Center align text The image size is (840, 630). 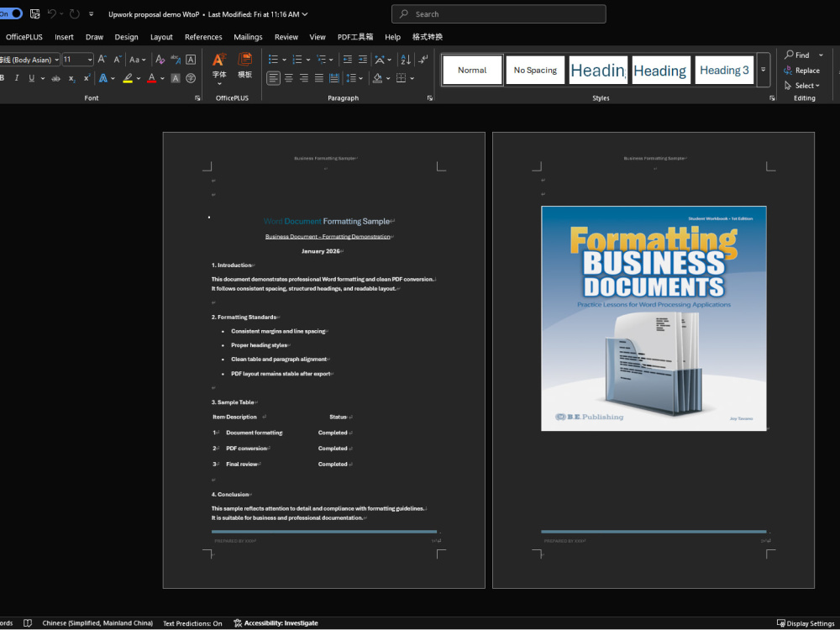tap(289, 78)
